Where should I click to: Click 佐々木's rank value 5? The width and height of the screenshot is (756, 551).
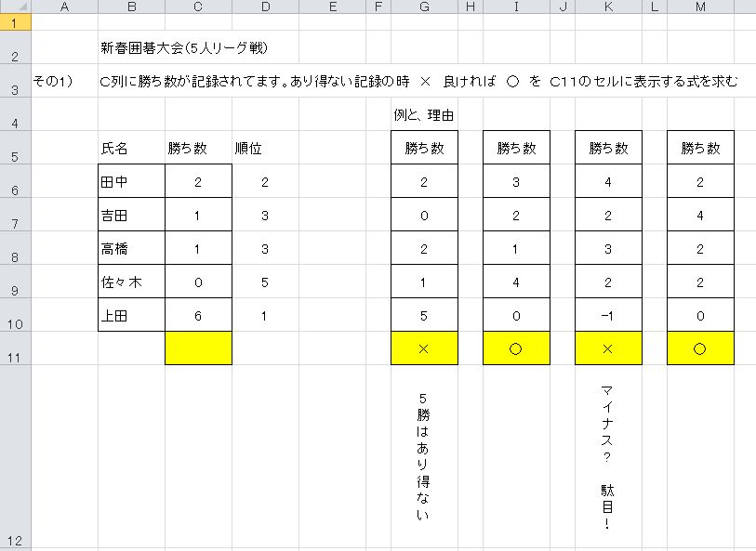(x=266, y=282)
